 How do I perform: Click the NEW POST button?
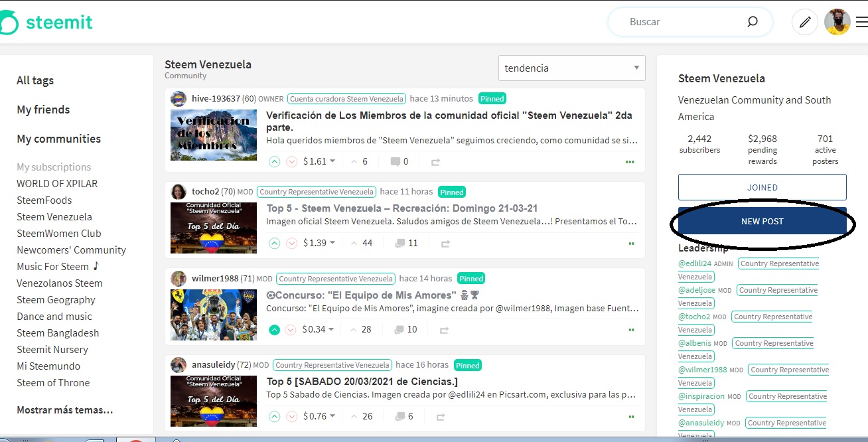(762, 221)
